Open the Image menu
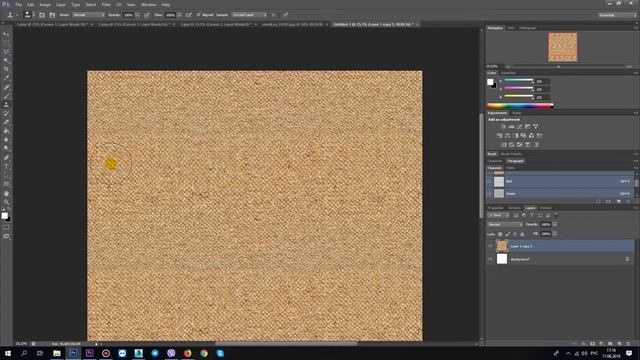Image resolution: width=640 pixels, height=360 pixels. point(45,4)
